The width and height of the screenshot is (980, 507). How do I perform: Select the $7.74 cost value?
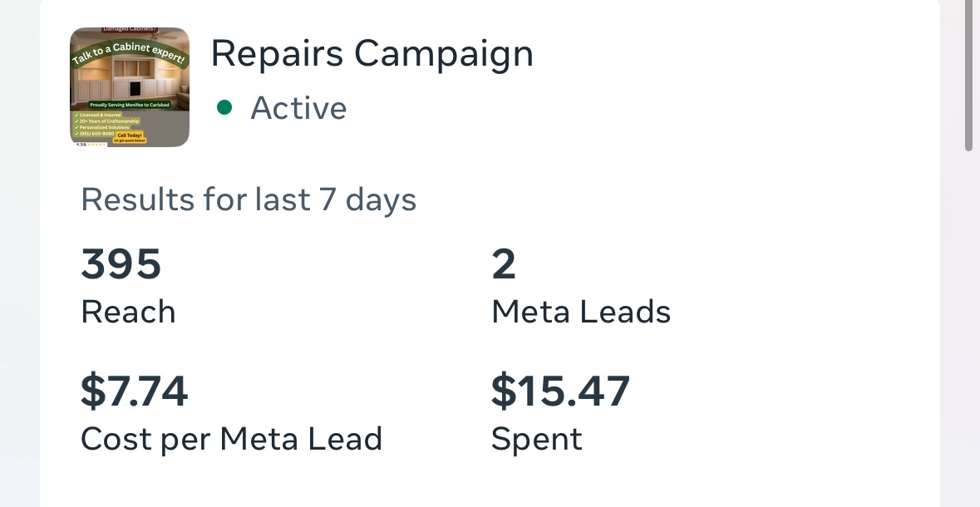pos(135,391)
